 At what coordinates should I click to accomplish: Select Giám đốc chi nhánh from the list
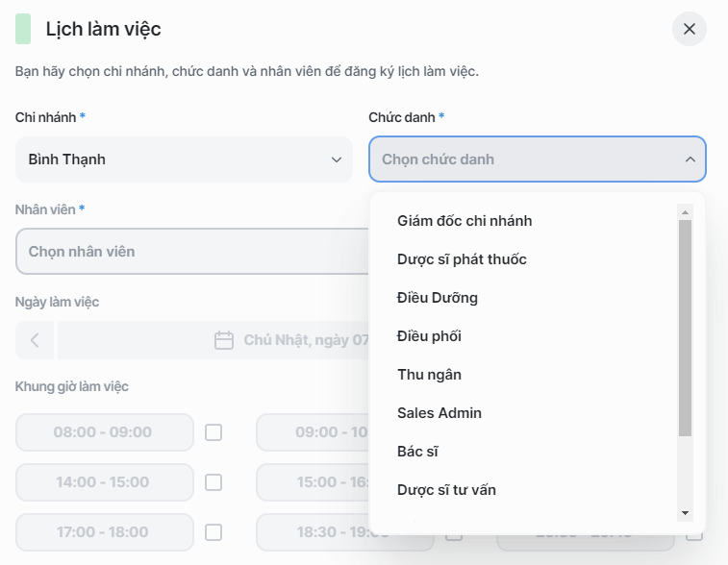(464, 221)
